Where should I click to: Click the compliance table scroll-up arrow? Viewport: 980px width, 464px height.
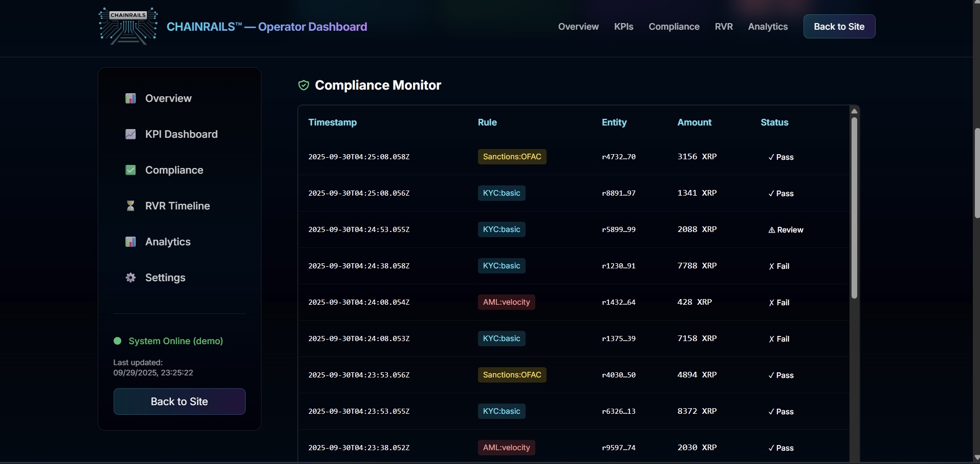[854, 111]
